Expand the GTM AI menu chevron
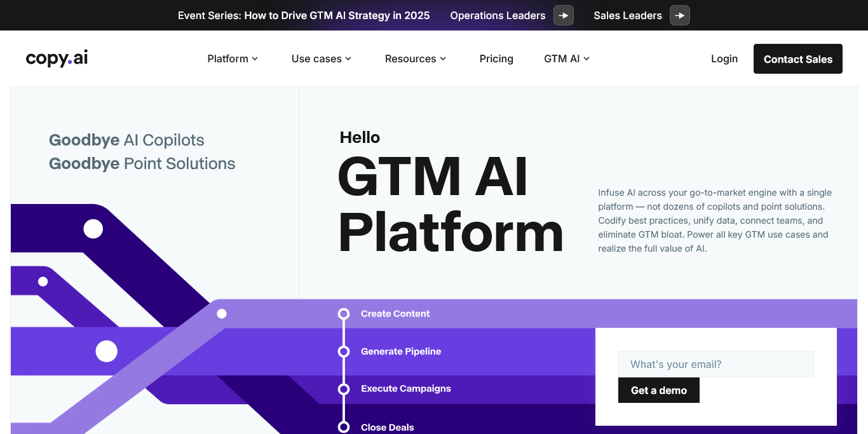 587,58
